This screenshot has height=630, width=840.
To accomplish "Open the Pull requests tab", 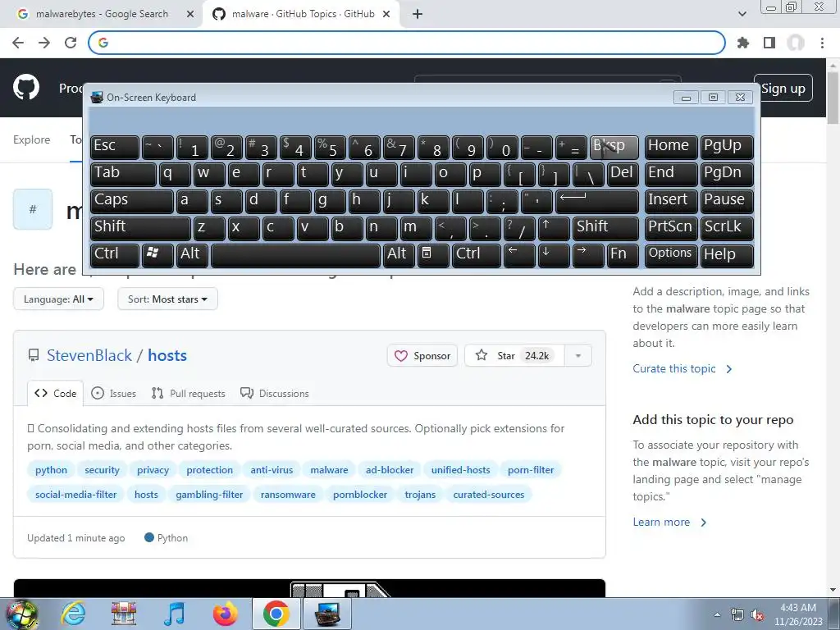I will click(189, 393).
